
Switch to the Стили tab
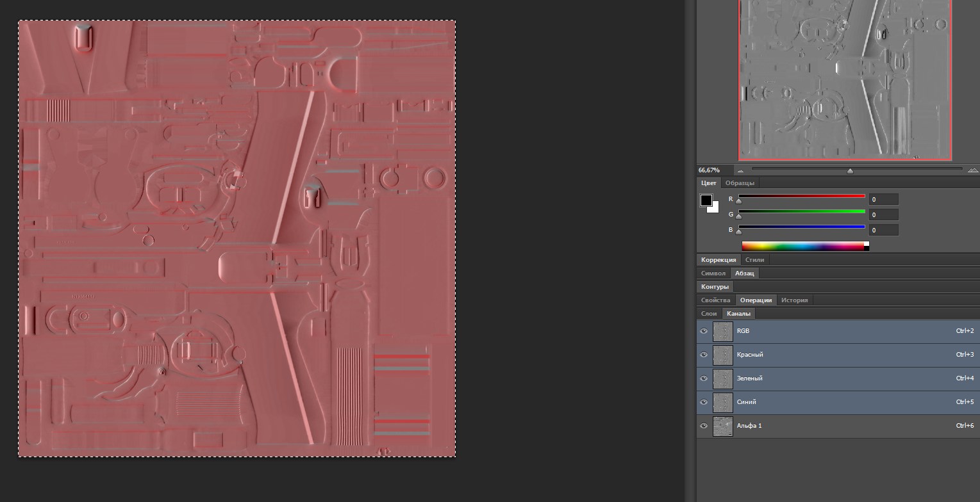point(754,260)
